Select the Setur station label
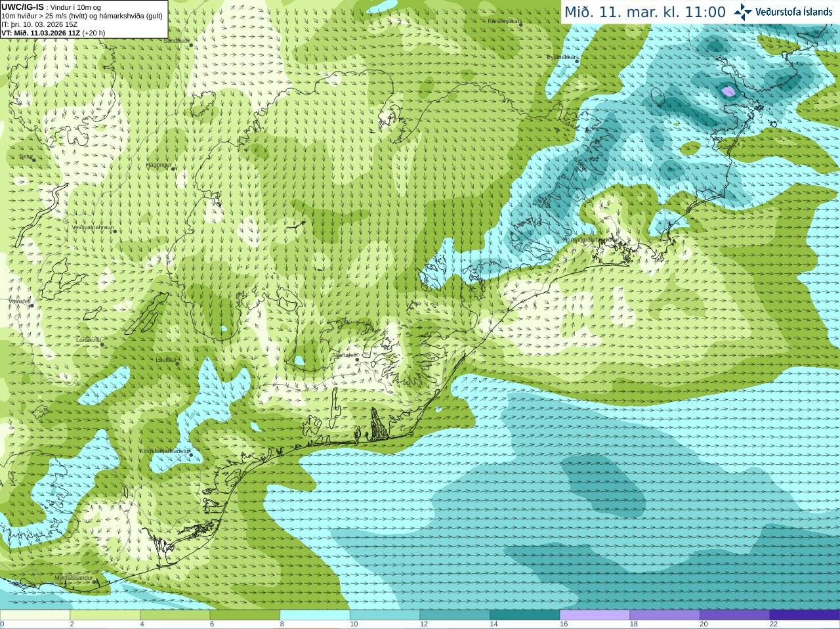This screenshot has height=629, width=840. click(25, 156)
